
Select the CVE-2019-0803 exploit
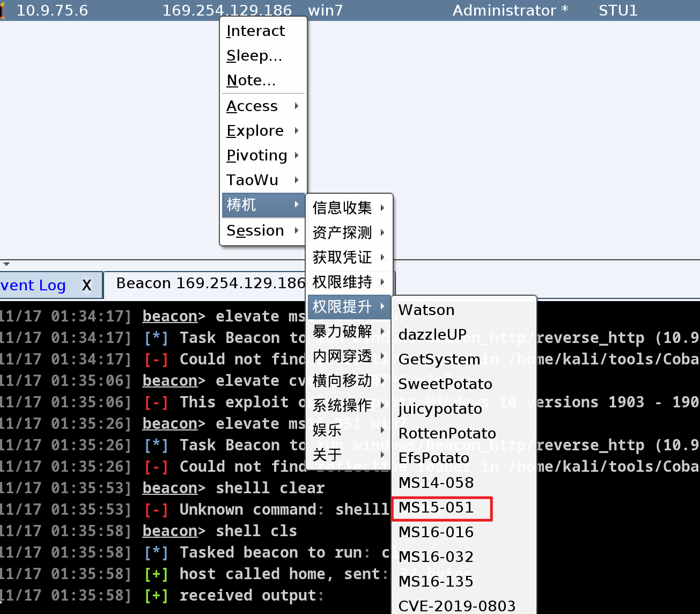pos(464,606)
